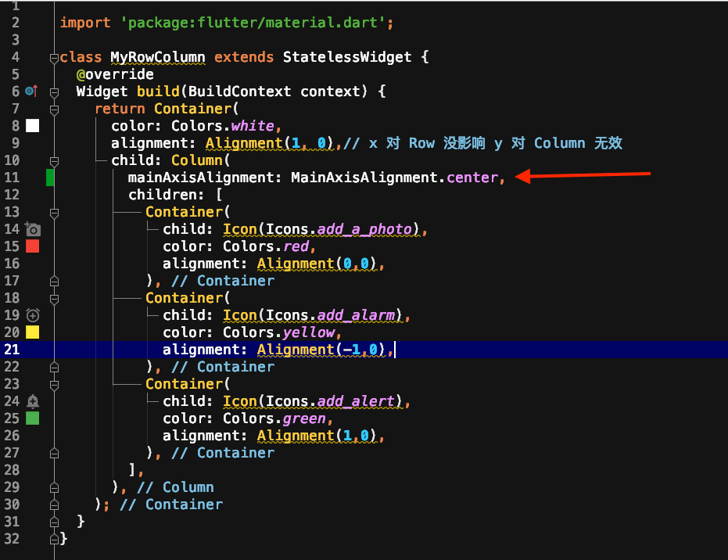Click the Chinese comment about Row and Column

[483, 143]
